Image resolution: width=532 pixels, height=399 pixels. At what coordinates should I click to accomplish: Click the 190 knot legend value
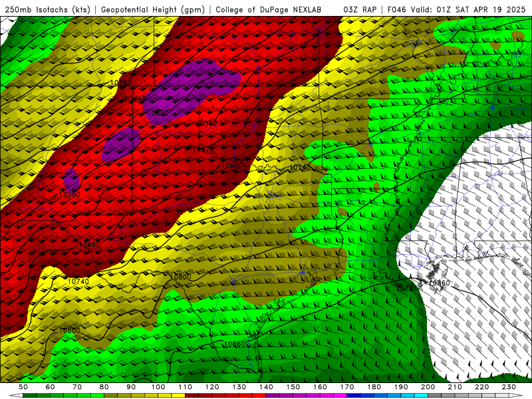pos(401,387)
